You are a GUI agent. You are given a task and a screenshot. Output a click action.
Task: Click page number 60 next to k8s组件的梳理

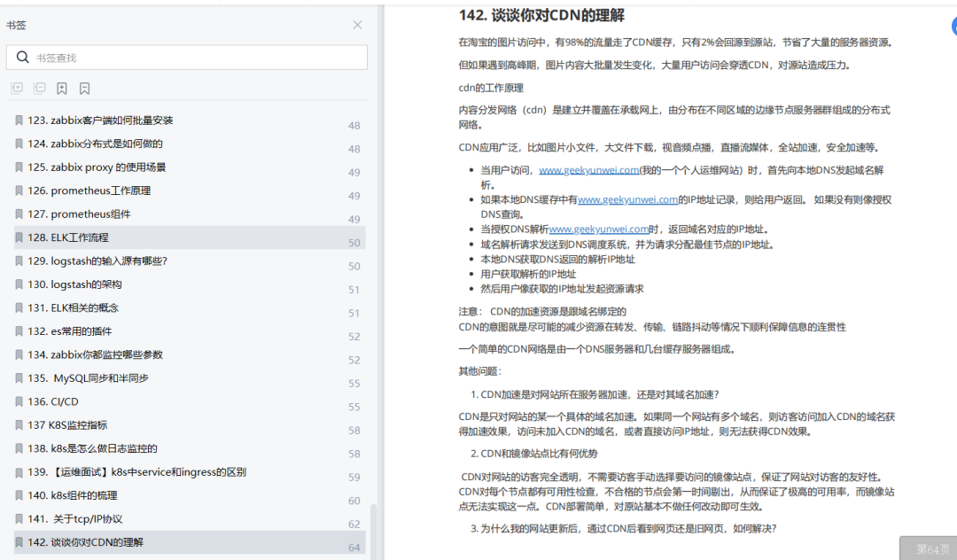[354, 501]
